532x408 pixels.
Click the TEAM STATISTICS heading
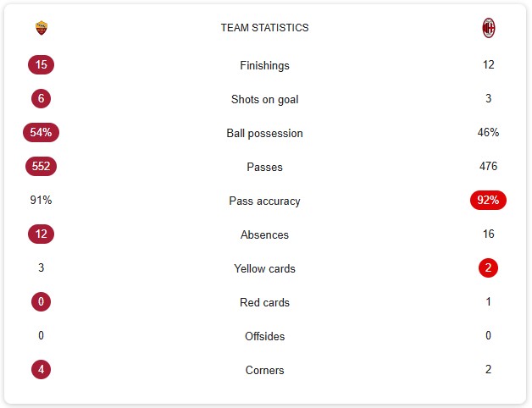click(x=264, y=27)
